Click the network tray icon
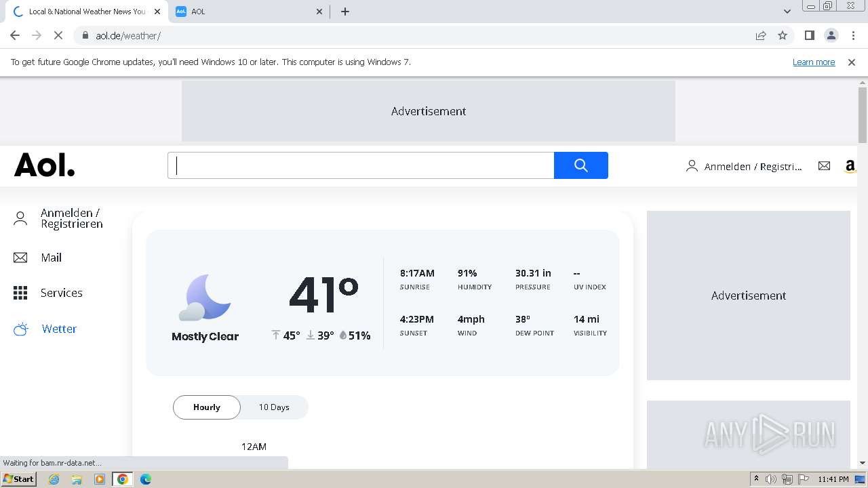 [787, 479]
